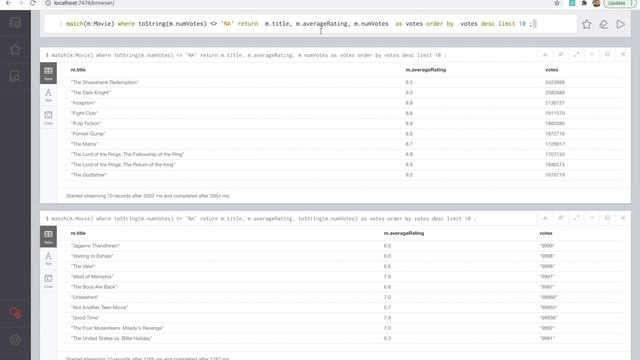Close the second result frame
Screen dimensions: 640x360
click(623, 218)
